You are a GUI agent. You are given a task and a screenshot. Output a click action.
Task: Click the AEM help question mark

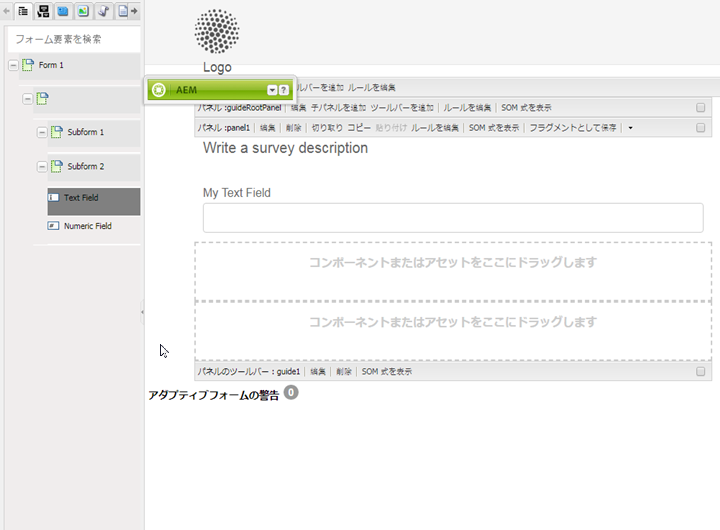click(284, 90)
